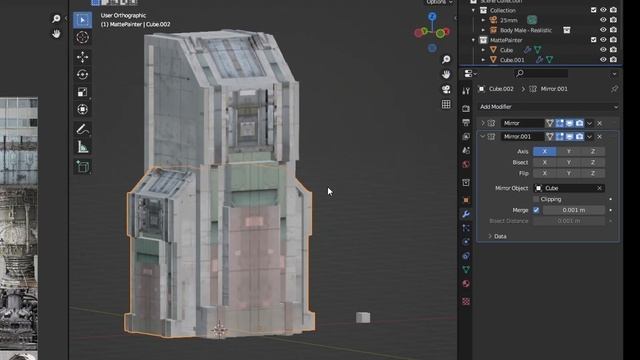This screenshot has width=640, height=360.
Task: Activate the 3D Cursor tool
Action: [x=82, y=38]
